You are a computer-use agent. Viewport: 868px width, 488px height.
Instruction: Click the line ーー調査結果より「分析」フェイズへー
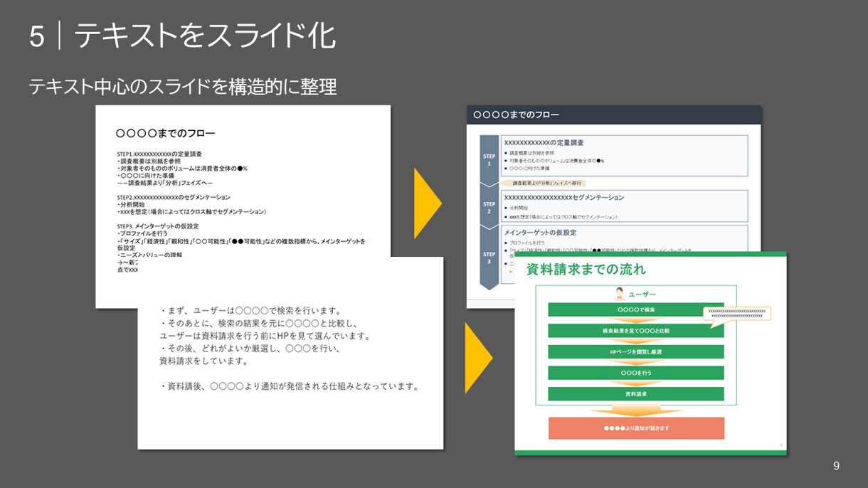[166, 182]
